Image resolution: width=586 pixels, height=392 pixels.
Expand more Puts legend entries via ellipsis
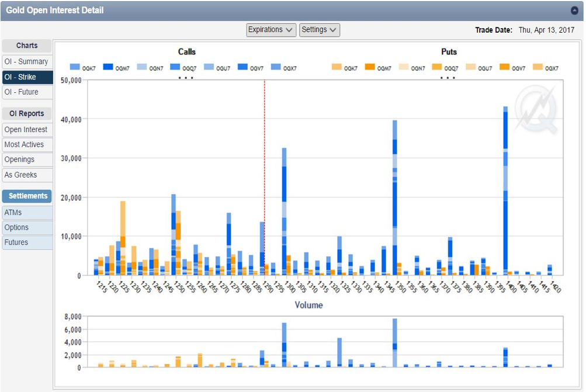tap(448, 78)
